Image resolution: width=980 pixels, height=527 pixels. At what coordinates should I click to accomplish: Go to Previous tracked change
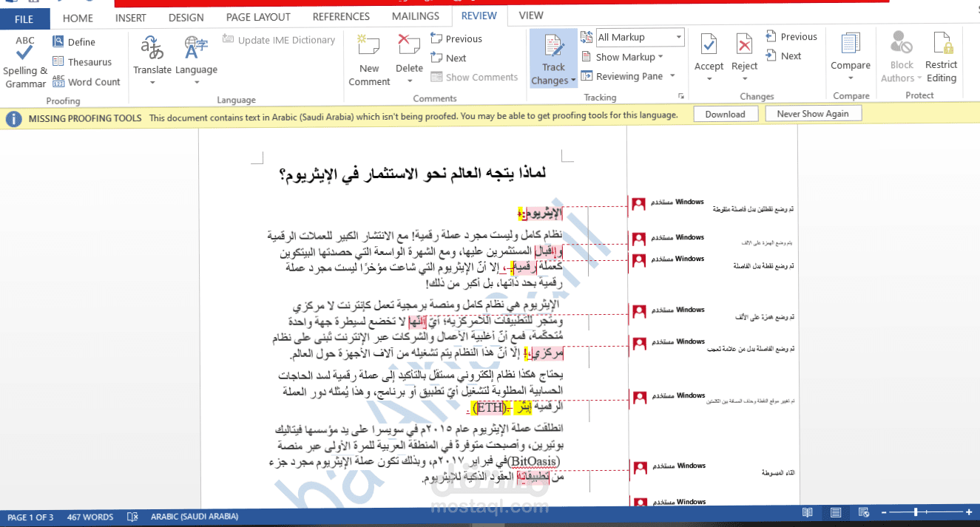pos(791,37)
